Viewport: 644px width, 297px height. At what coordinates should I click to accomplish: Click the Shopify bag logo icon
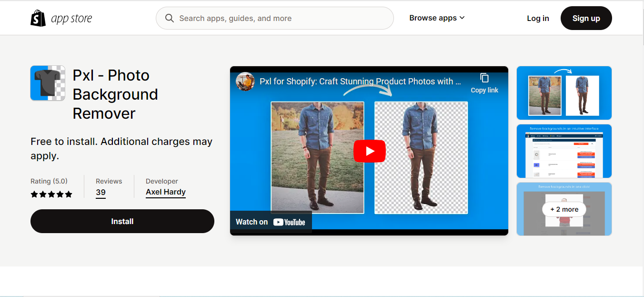coord(38,18)
